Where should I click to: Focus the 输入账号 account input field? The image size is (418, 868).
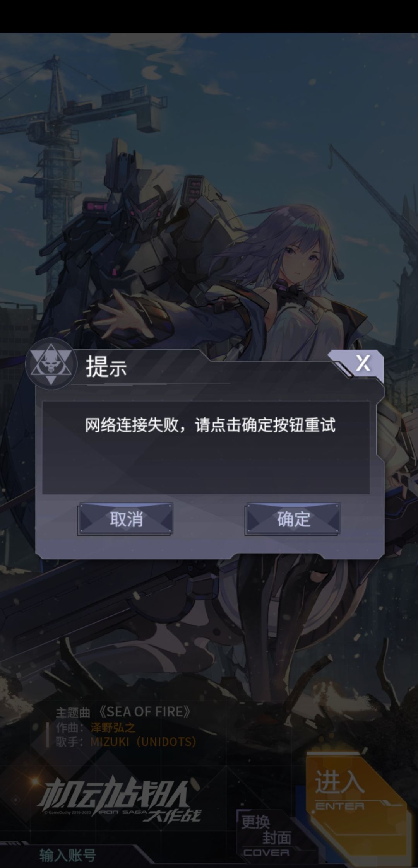pos(68,855)
